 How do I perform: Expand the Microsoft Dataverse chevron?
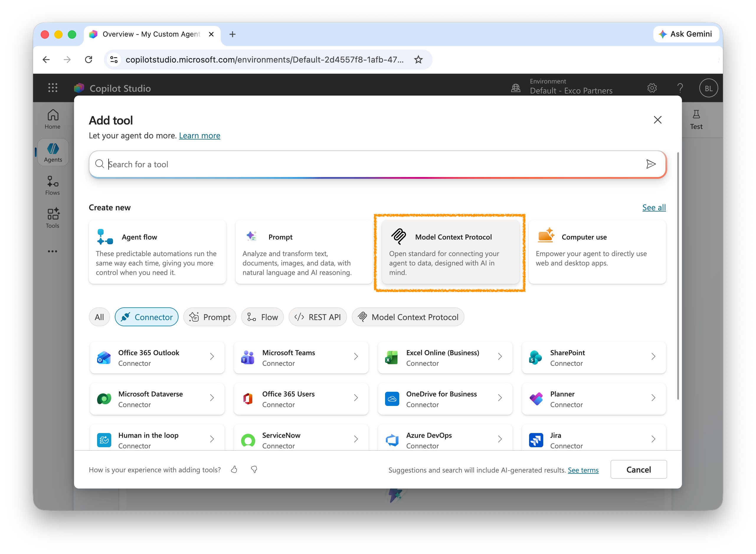point(212,398)
